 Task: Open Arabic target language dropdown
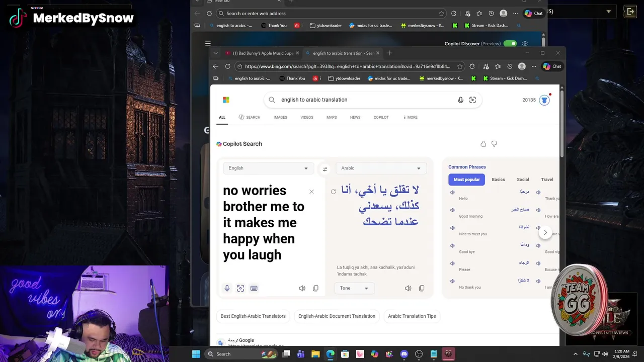[381, 168]
